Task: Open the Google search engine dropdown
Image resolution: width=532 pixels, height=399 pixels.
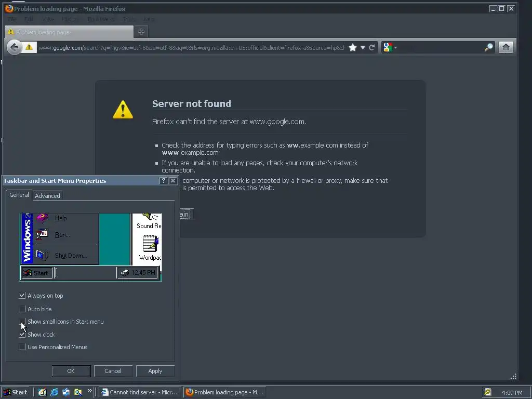Action: [390, 47]
